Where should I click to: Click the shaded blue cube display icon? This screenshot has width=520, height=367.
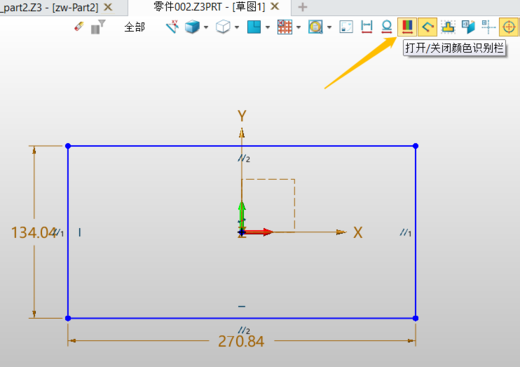(x=192, y=27)
